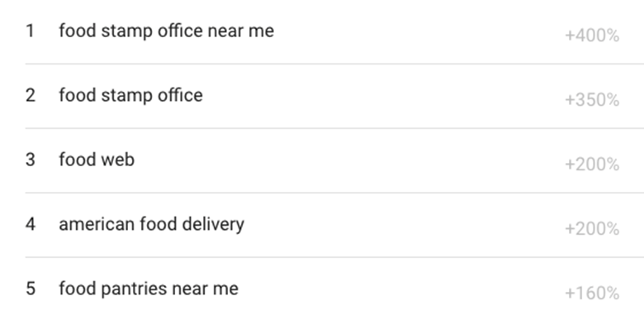
Task: Select the 'food pantries near me' query
Action: (x=149, y=289)
